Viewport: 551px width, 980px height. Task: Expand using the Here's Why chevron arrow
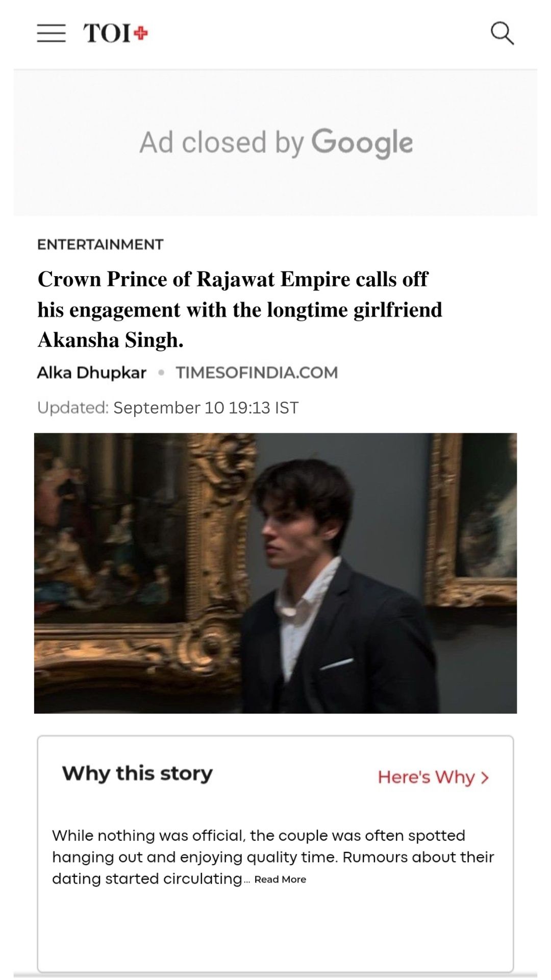[x=485, y=777]
